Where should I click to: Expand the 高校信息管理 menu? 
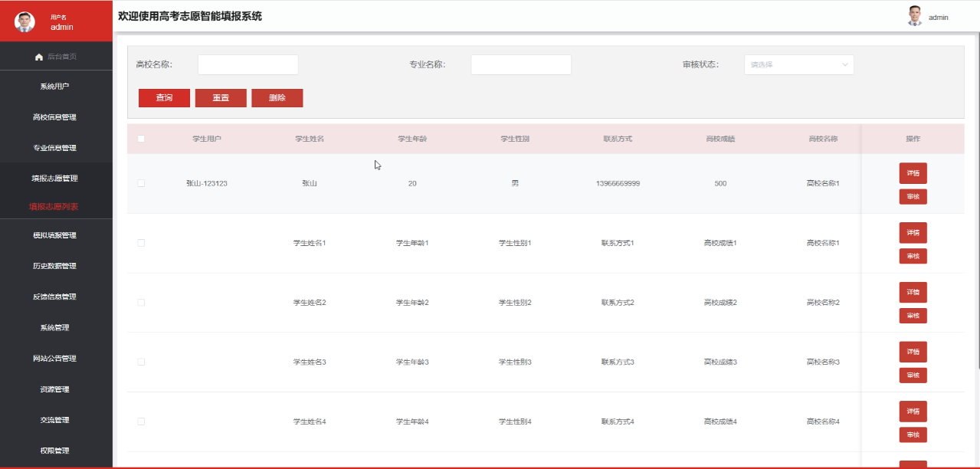click(56, 117)
